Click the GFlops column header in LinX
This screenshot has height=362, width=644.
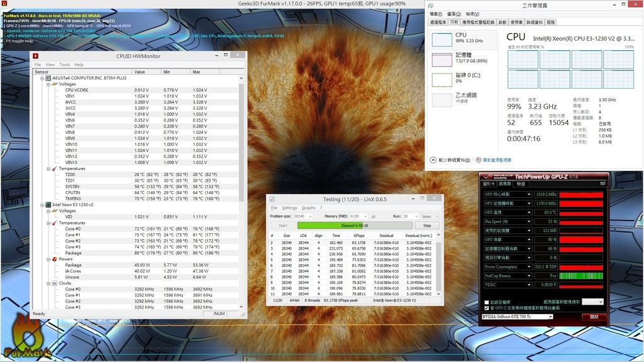tap(359, 236)
